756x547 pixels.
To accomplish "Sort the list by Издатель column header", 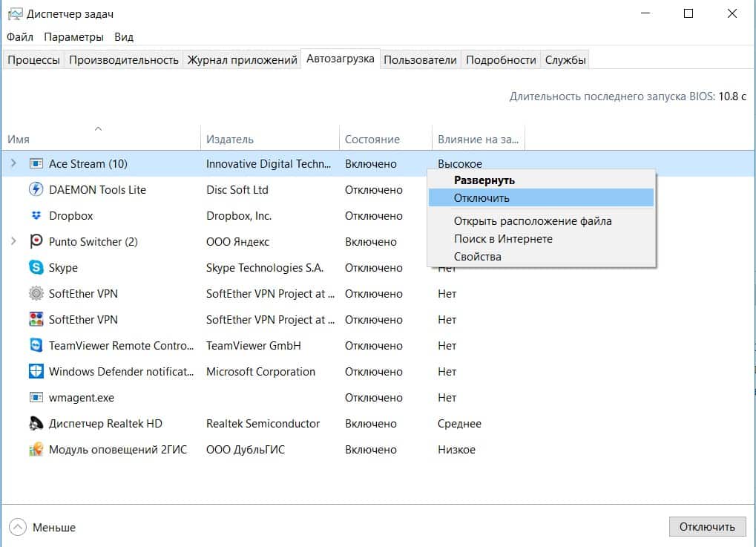I will click(230, 139).
